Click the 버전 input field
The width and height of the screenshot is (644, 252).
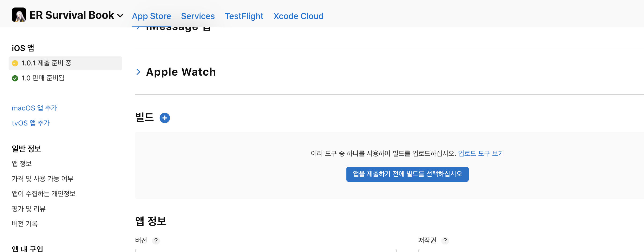coord(266,250)
